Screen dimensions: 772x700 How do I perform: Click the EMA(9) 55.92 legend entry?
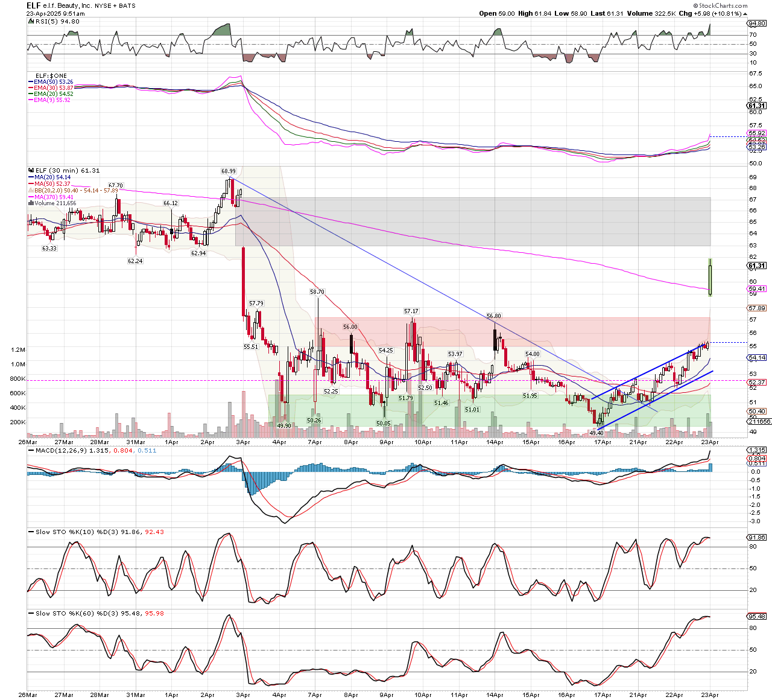pyautogui.click(x=49, y=100)
